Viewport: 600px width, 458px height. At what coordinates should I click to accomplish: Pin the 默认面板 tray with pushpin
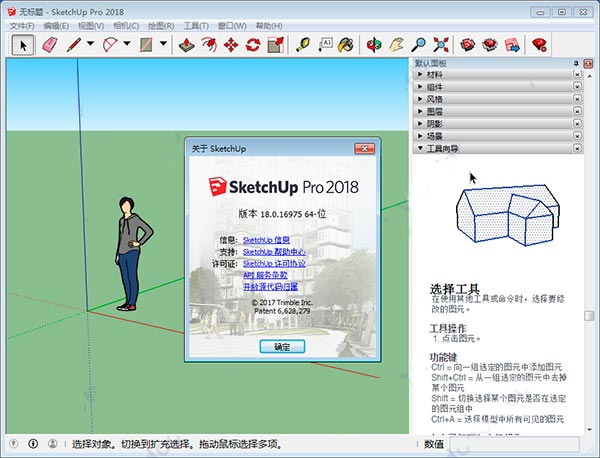(x=575, y=63)
